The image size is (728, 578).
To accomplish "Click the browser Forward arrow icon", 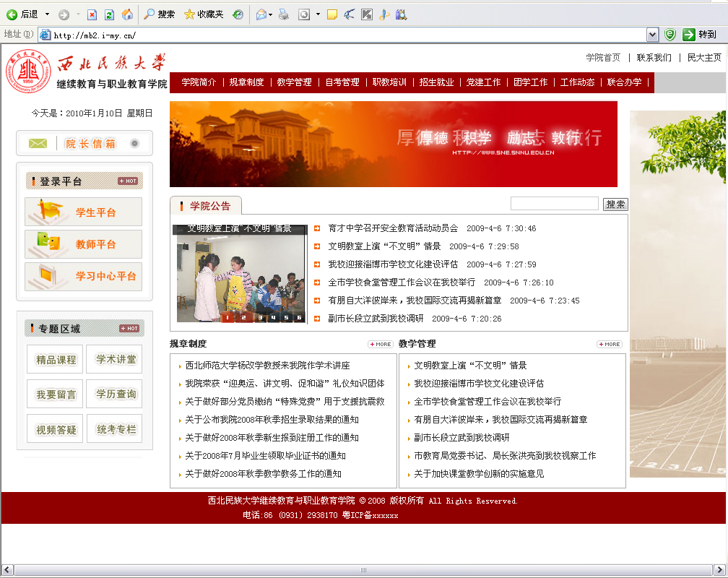I will pos(64,15).
